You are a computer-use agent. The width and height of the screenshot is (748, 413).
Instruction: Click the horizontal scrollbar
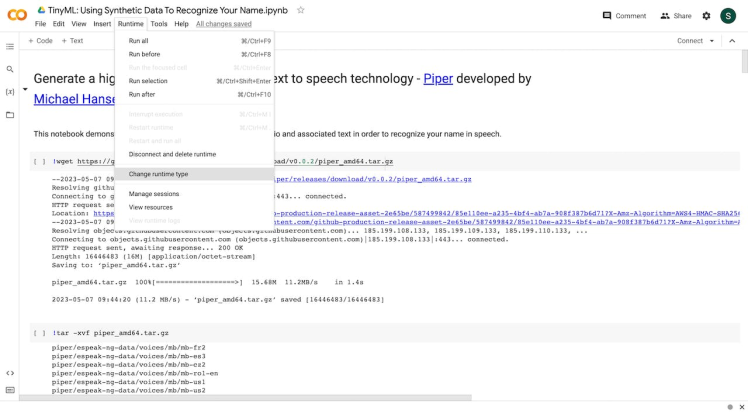(245, 398)
